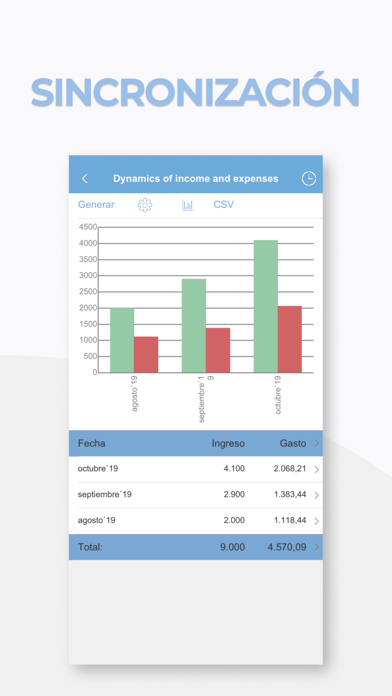
Task: Select the septiembre`19 date cell
Action: (x=105, y=494)
